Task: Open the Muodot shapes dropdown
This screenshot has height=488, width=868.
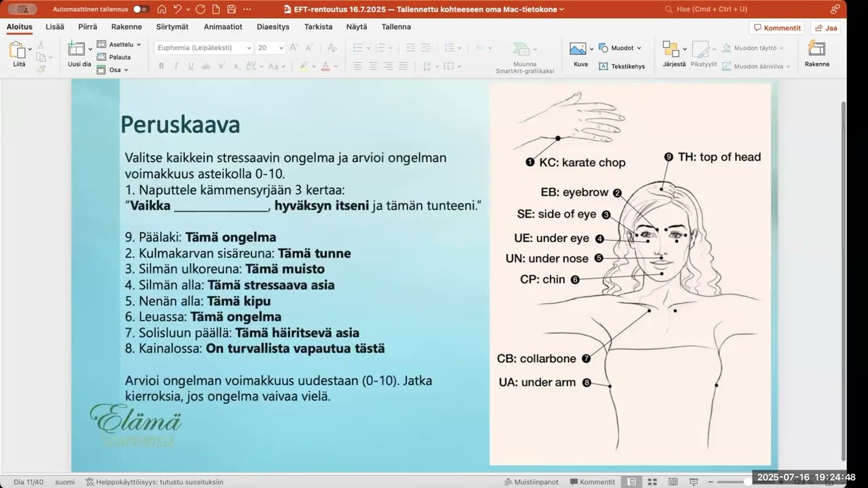Action: 620,48
